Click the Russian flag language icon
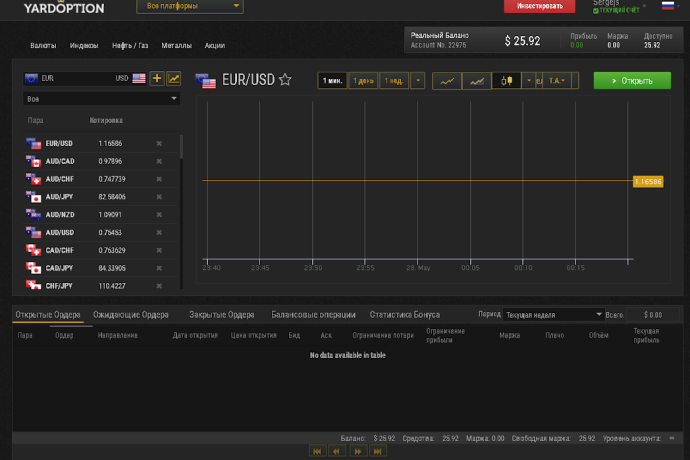The height and width of the screenshot is (460, 690). pyautogui.click(x=668, y=5)
